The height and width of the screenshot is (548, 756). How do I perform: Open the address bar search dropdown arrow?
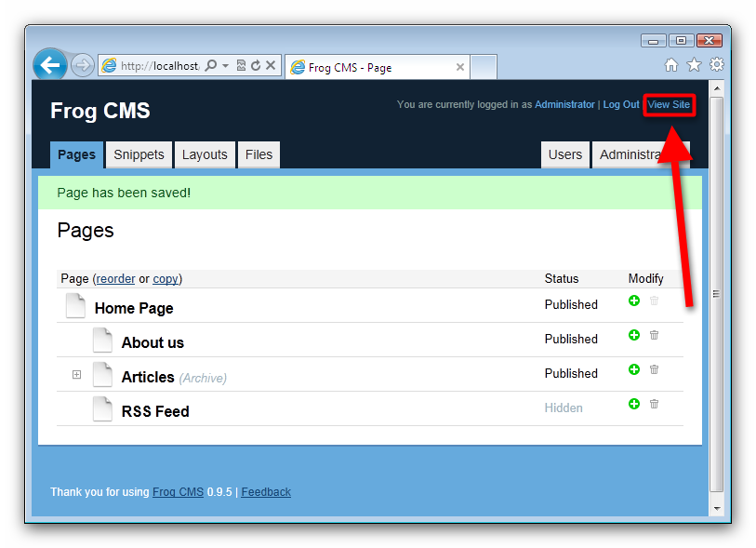(x=225, y=66)
